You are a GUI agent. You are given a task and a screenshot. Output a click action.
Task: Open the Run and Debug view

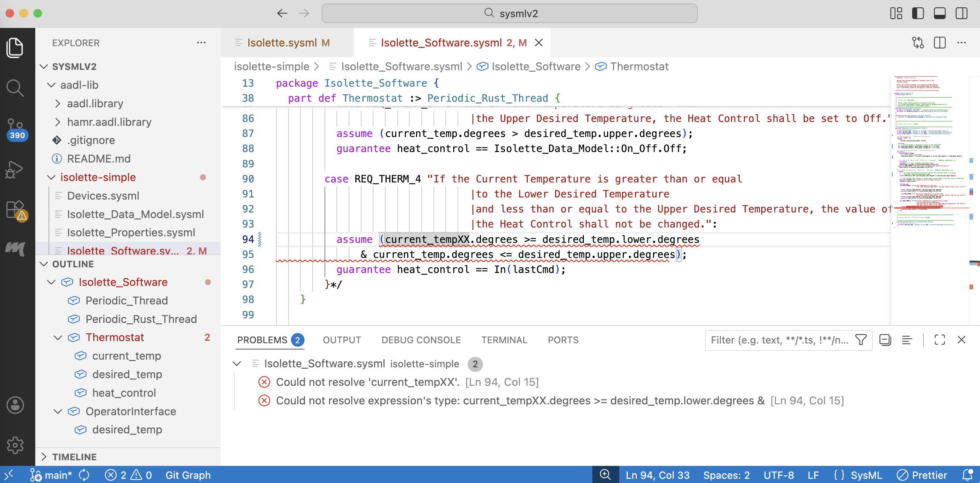point(15,170)
